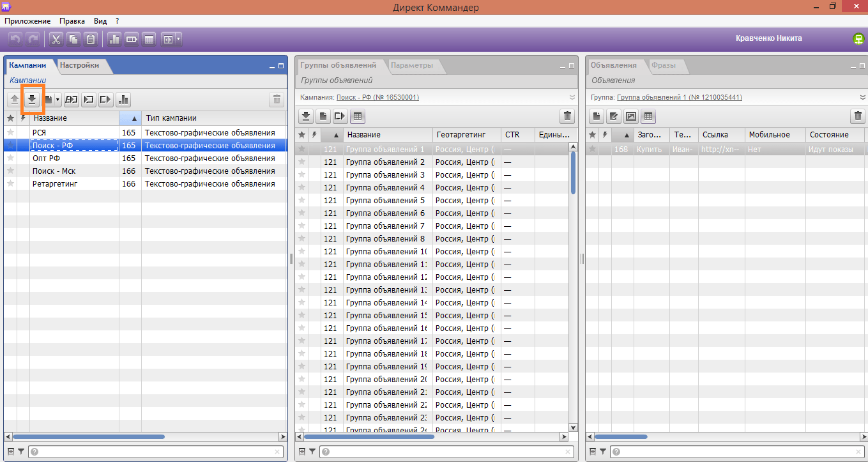The width and height of the screenshot is (868, 462).
Task: Toggle star for Группа объявлений 2
Action: point(302,162)
